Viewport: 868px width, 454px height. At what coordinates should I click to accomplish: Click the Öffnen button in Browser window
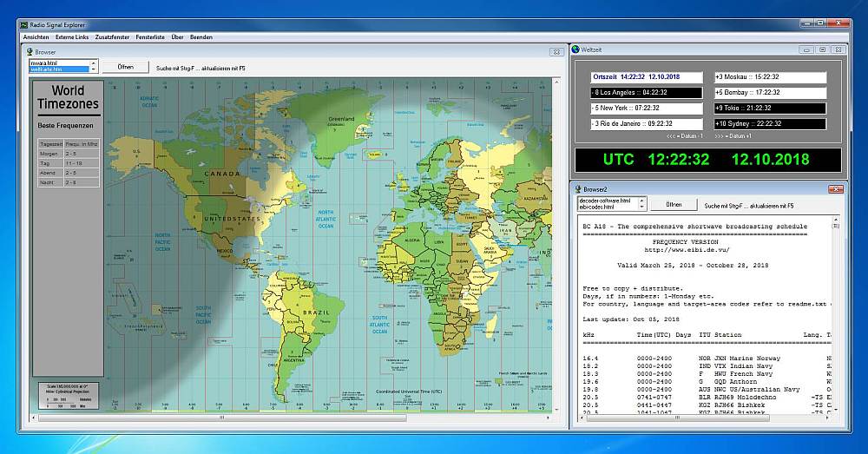[x=125, y=67]
